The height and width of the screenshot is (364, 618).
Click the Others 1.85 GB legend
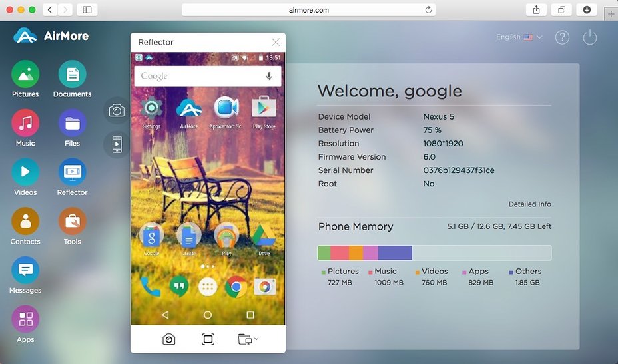(x=525, y=277)
